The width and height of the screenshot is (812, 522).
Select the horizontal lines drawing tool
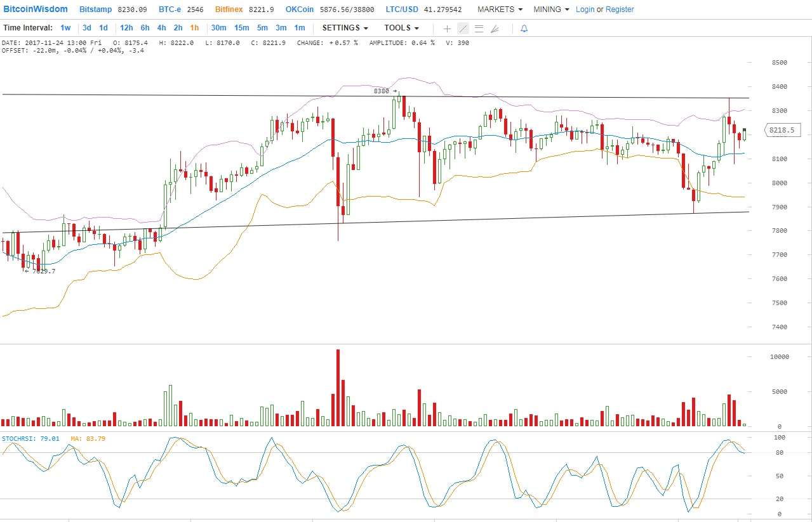pyautogui.click(x=479, y=29)
